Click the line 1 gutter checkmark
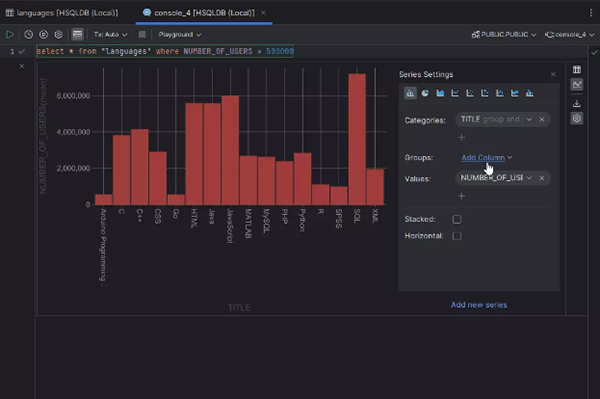This screenshot has width=600, height=399. coord(22,51)
